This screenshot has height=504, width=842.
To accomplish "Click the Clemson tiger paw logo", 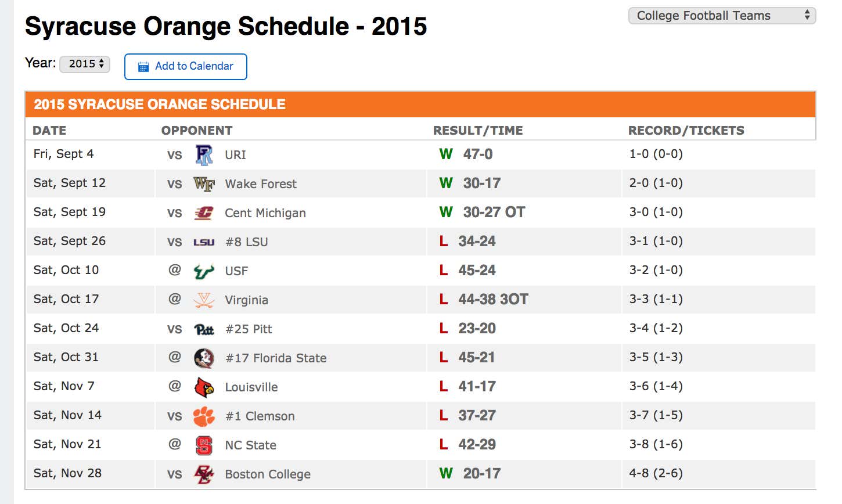I will click(204, 416).
